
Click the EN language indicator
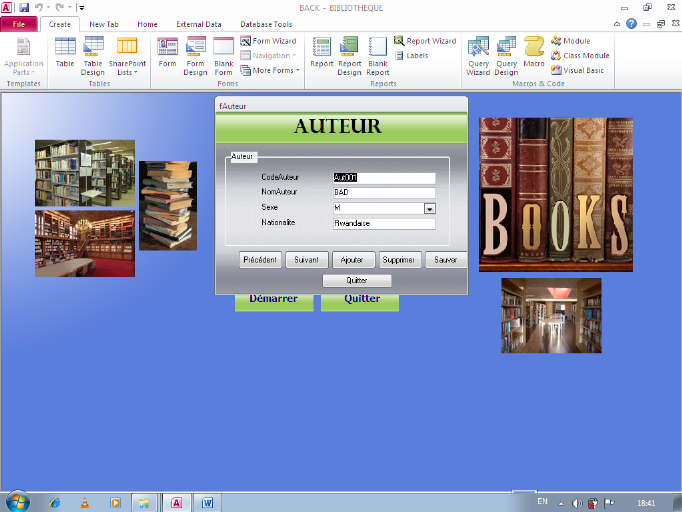click(x=542, y=502)
